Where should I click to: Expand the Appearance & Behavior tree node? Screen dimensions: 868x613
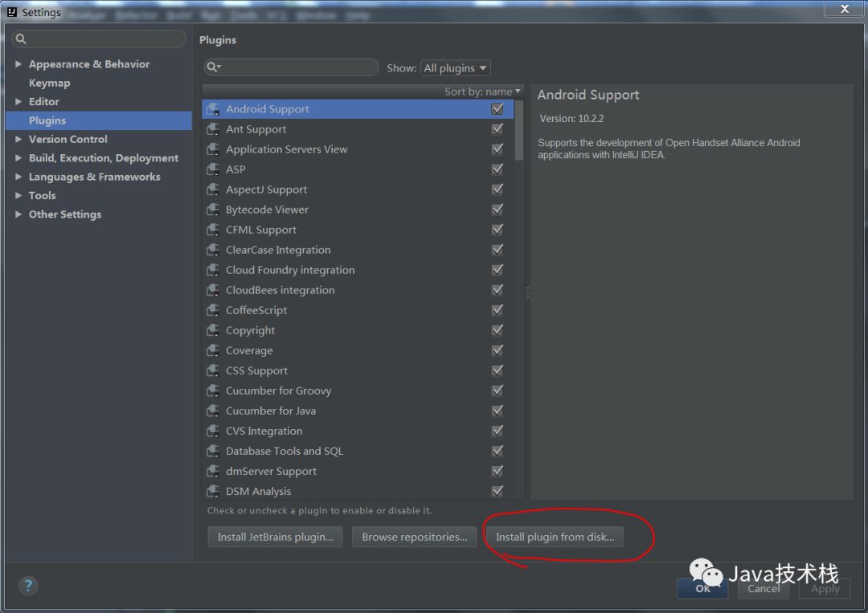click(18, 64)
